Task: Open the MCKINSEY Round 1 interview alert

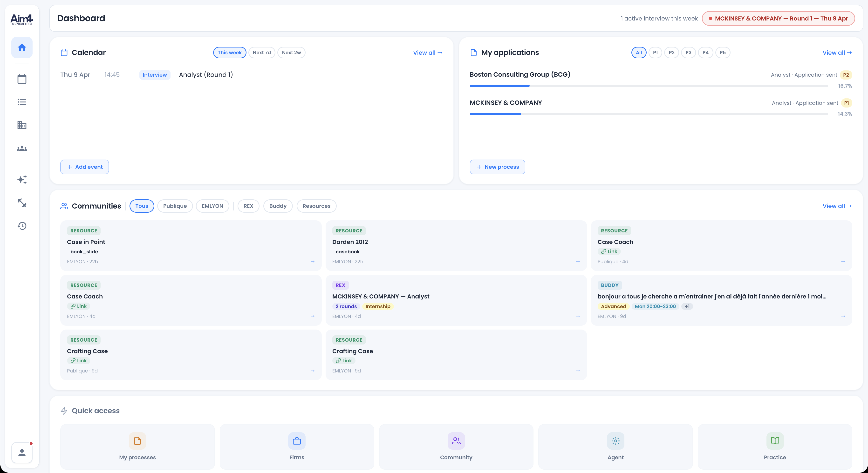Action: coord(778,19)
